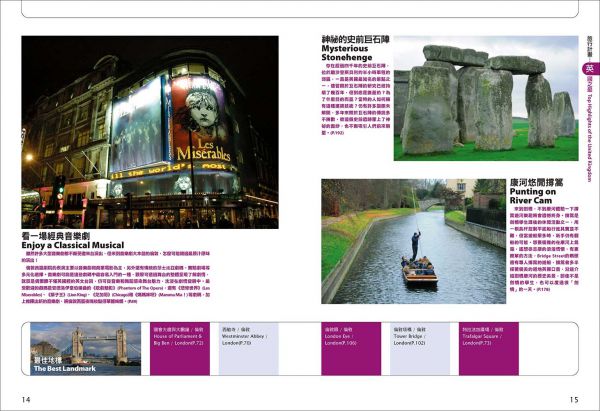The height and width of the screenshot is (411, 600).
Task: Click the Les Misérables theatre night photo
Action: [x=150, y=132]
